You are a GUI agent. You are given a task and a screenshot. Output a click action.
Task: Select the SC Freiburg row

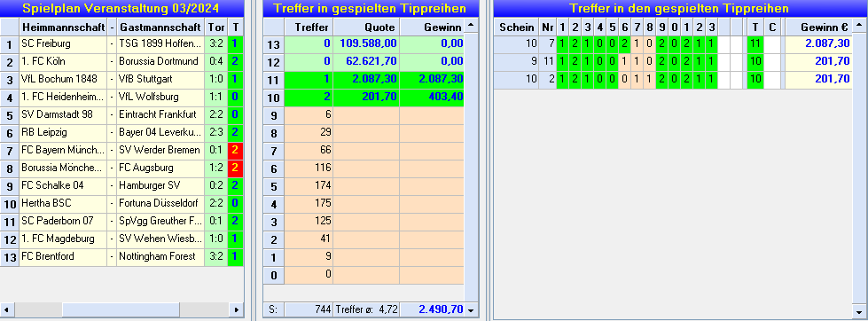click(x=121, y=43)
